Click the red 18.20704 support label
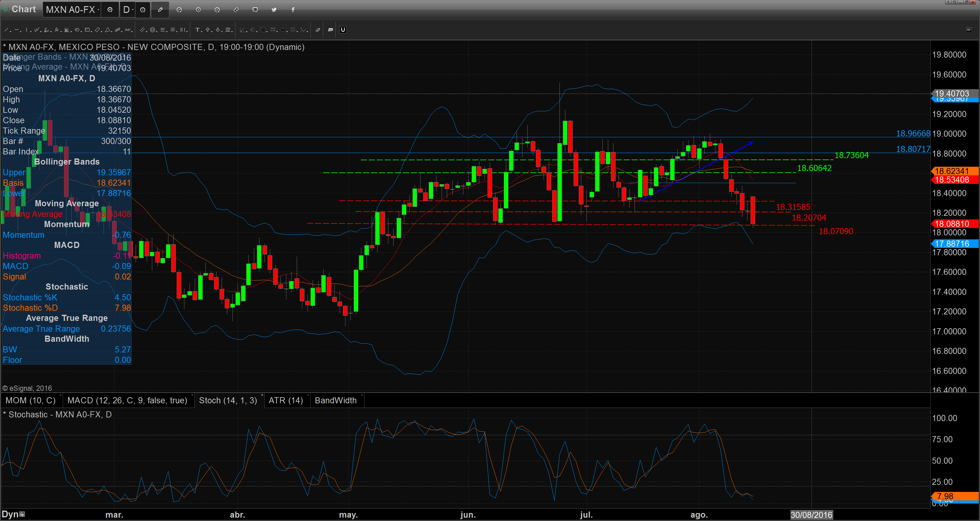 point(809,218)
